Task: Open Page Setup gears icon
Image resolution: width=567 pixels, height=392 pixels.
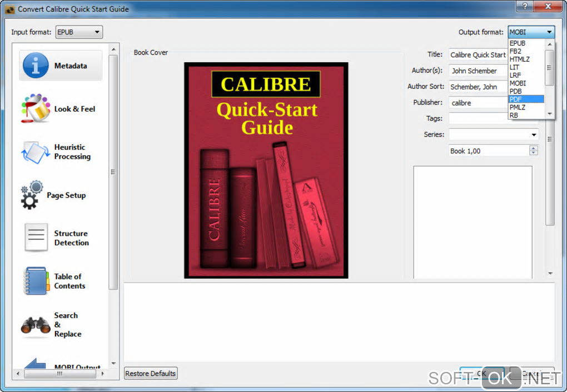Action: (x=32, y=195)
